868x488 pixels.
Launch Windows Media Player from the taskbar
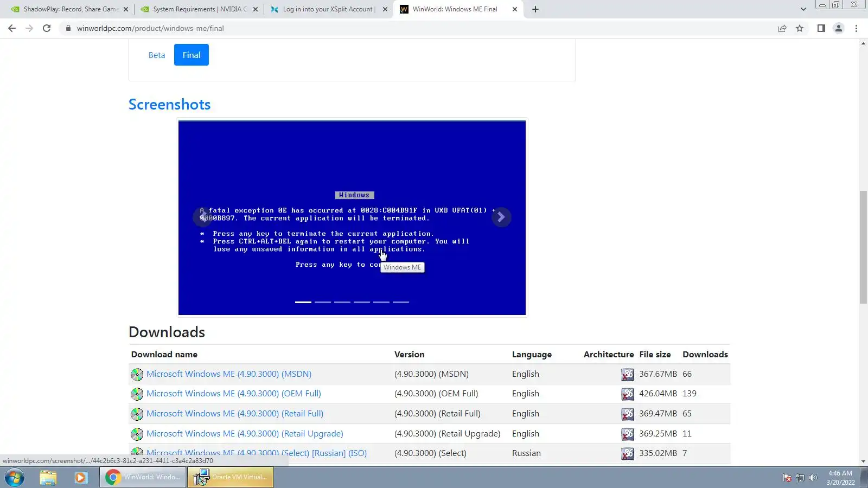[x=81, y=478]
